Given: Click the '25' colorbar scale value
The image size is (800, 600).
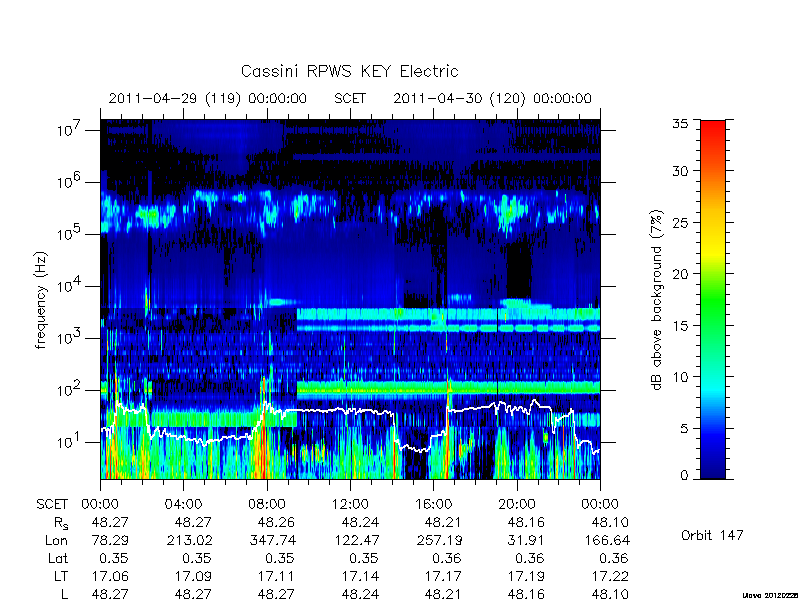Looking at the screenshot, I should [x=680, y=222].
